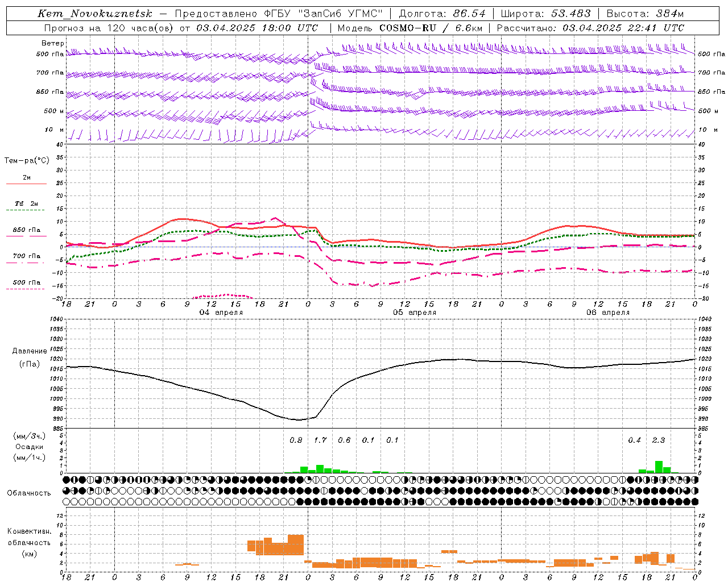The width and height of the screenshot is (728, 582).
Task: Click 'Рассчитано: 03.04.2025 22:41 UTC' timestamp
Action: point(590,28)
